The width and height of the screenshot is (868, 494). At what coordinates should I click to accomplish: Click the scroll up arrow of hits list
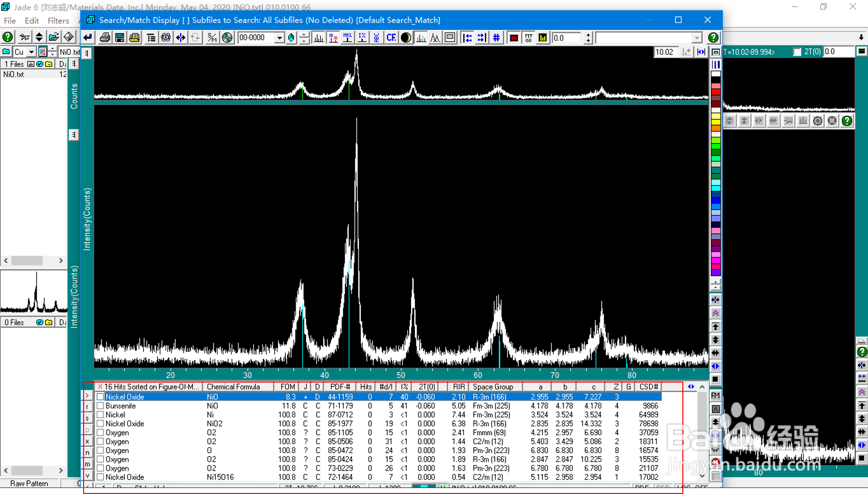(x=702, y=387)
